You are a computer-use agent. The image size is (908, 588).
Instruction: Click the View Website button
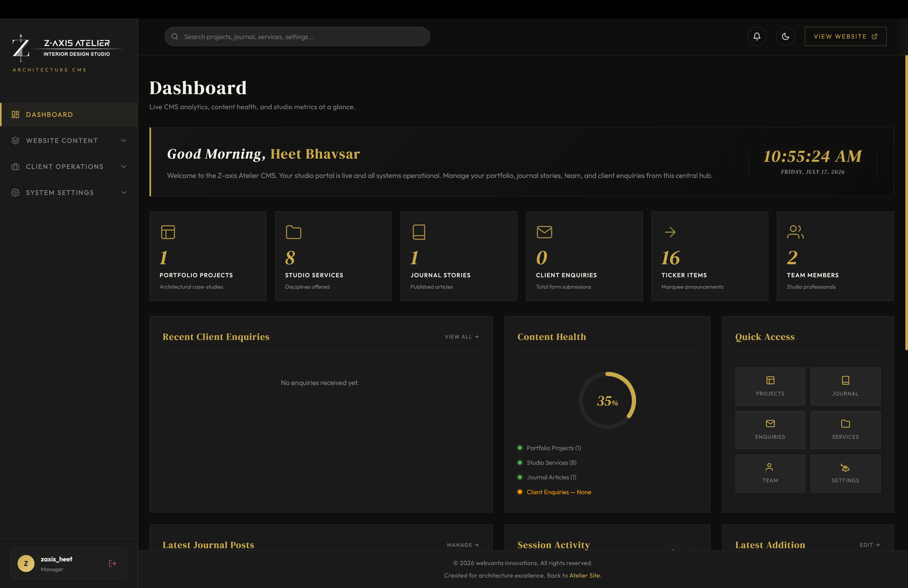[x=846, y=36]
